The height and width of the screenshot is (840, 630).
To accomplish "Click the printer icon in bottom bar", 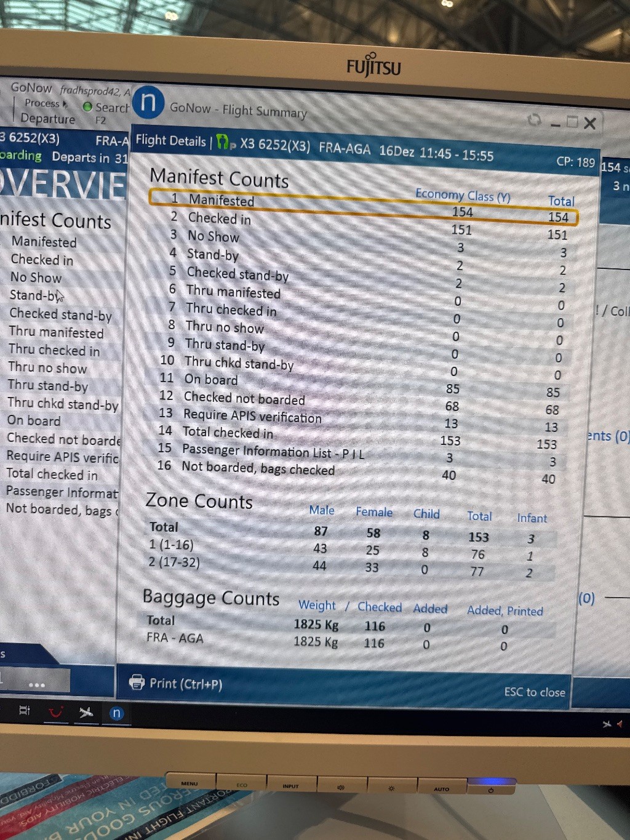I will tap(137, 682).
